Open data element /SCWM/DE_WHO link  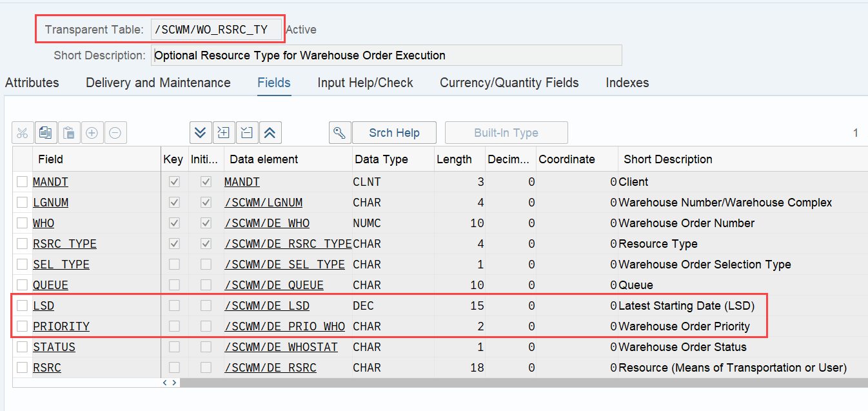point(267,223)
